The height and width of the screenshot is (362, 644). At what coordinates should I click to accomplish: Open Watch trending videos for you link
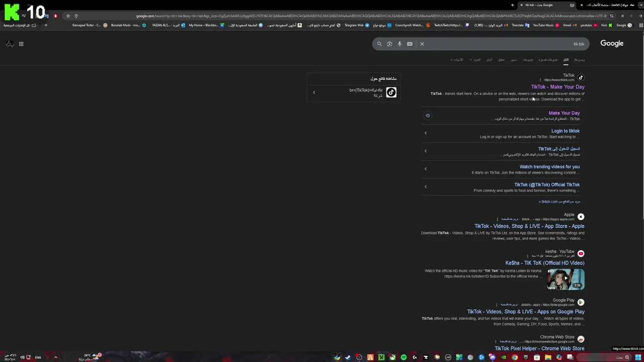tap(549, 167)
